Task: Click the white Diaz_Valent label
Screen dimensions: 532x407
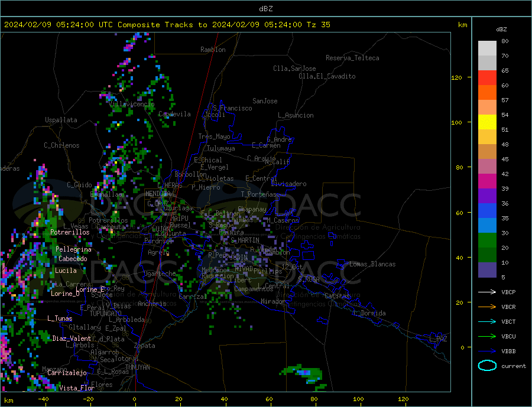Action: [x=72, y=338]
